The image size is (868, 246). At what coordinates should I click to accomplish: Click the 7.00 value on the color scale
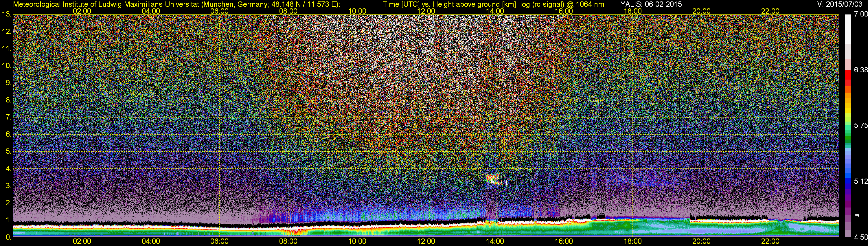click(861, 14)
